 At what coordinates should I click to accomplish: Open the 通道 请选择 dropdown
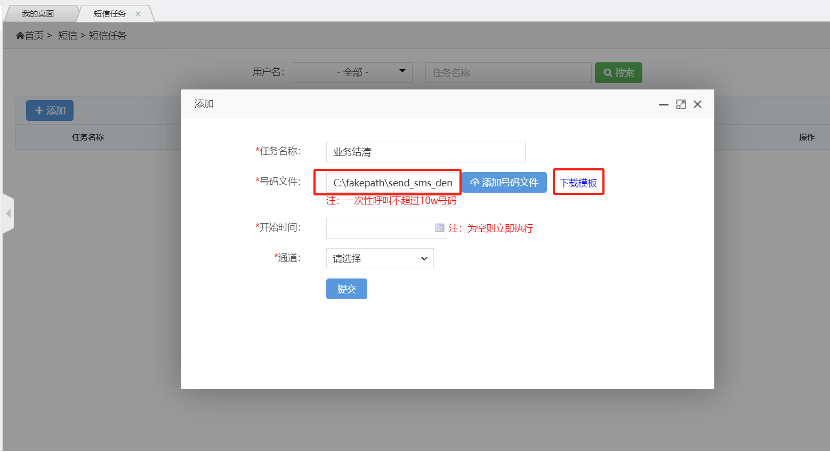point(380,258)
